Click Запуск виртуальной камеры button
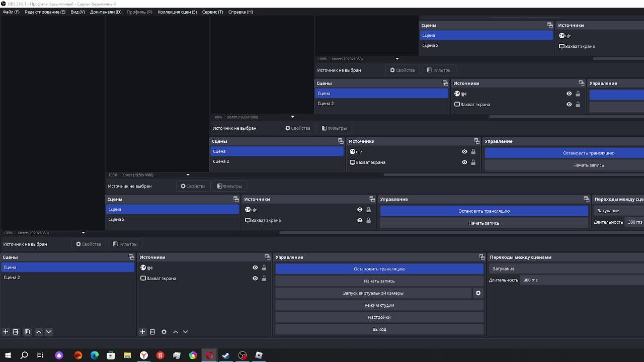The height and width of the screenshot is (362, 644). 373,293
